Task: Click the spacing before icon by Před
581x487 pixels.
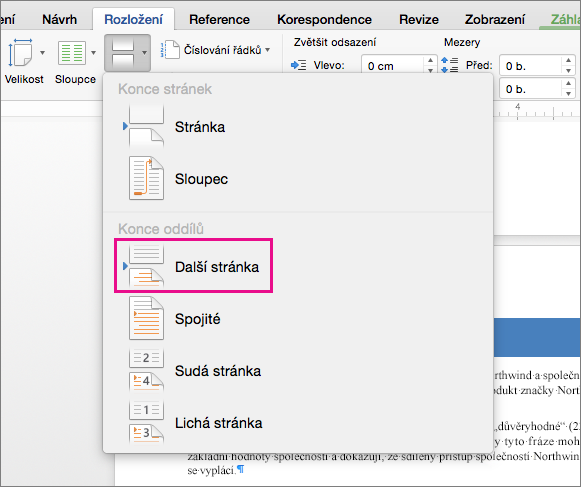Action: click(449, 65)
